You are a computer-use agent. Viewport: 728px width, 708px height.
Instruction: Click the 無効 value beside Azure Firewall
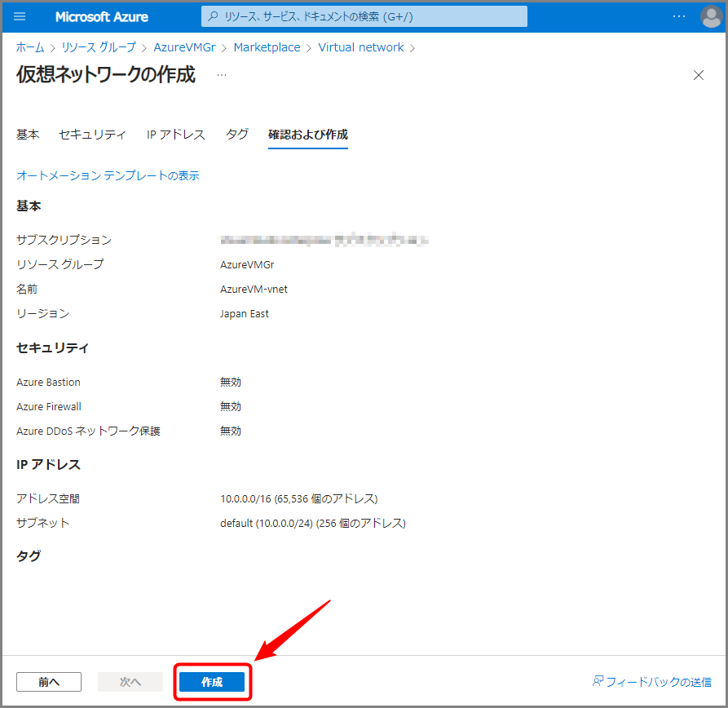[230, 407]
